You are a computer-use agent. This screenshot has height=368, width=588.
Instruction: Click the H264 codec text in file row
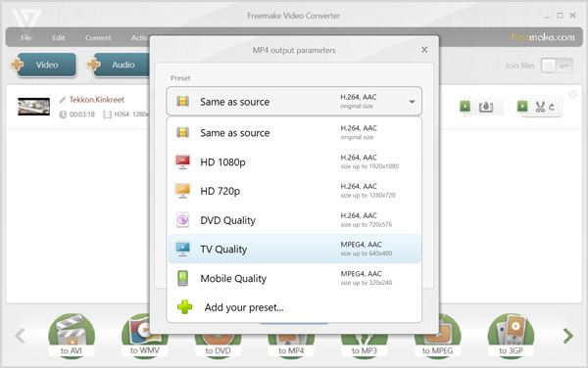(122, 115)
